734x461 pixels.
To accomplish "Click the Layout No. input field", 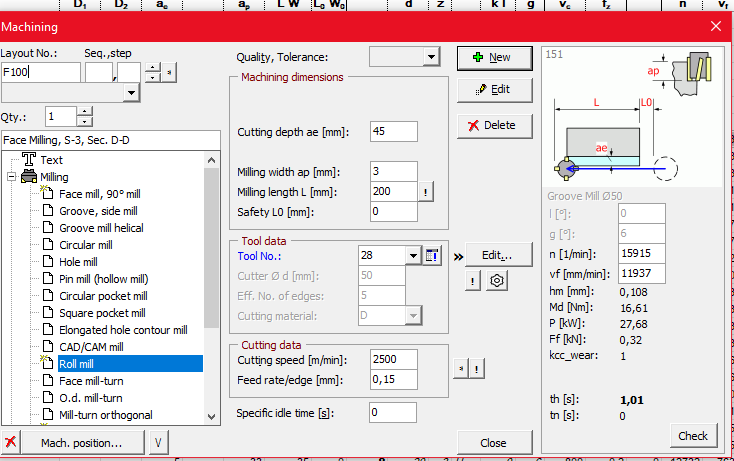I will coord(41,73).
